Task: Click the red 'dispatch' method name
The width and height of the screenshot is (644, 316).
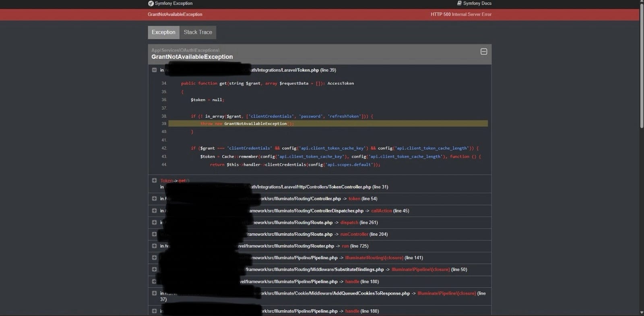Action: tap(349, 222)
